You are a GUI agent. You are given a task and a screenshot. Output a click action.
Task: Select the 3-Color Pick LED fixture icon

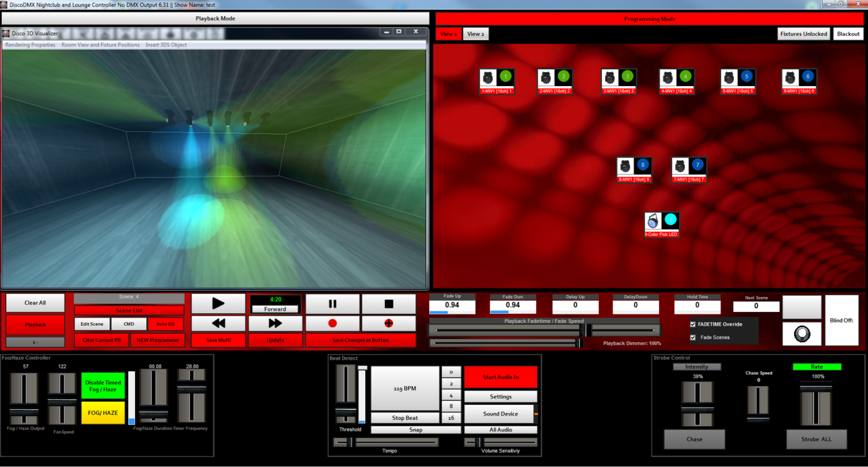662,224
